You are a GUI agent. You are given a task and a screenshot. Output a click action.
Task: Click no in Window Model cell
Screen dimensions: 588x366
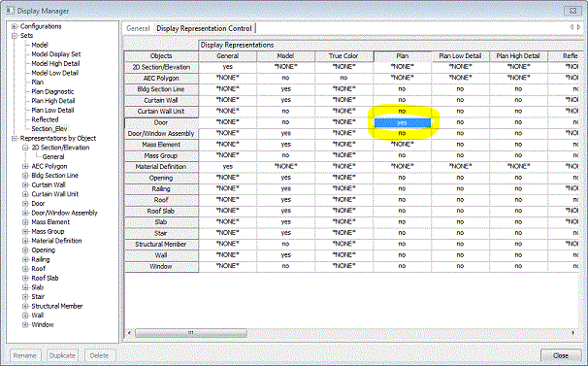[285, 266]
